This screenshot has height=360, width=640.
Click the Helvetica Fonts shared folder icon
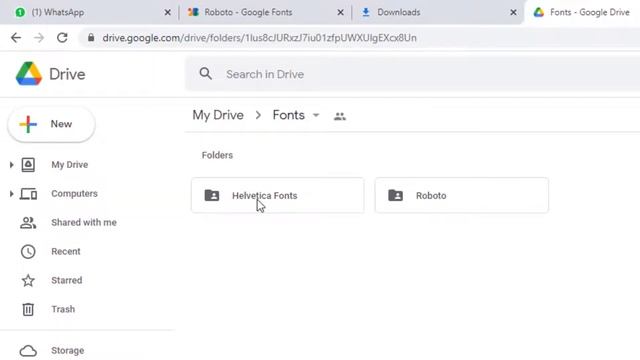click(x=212, y=196)
